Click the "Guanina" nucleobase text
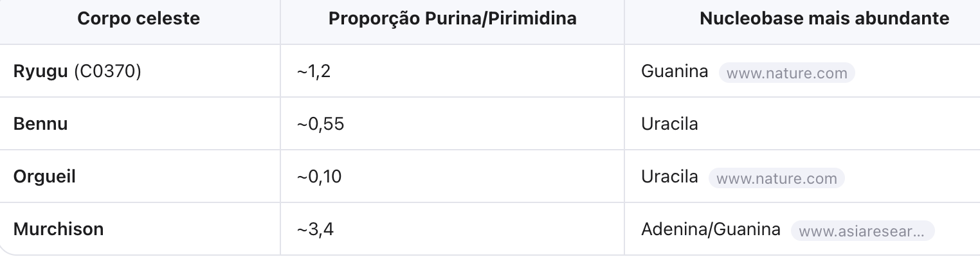 point(675,71)
